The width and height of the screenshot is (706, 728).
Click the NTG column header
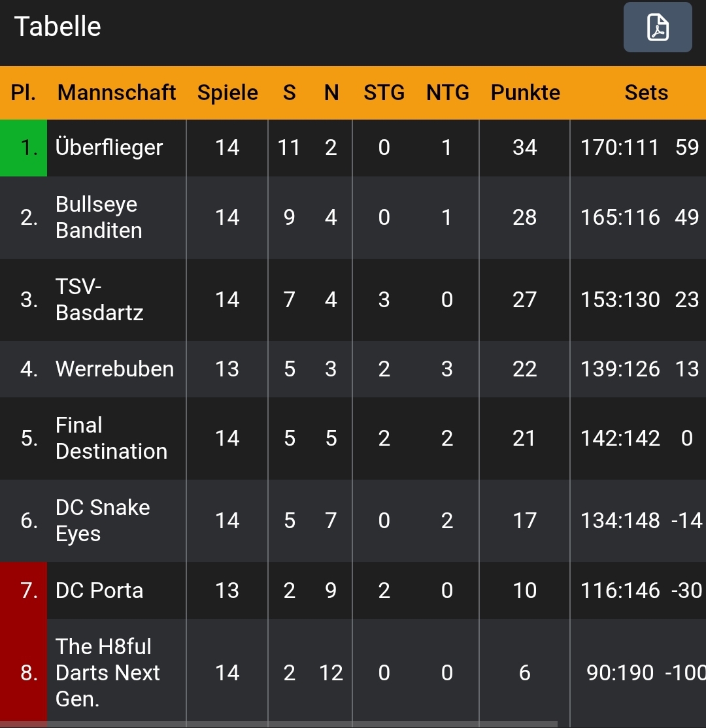(447, 93)
